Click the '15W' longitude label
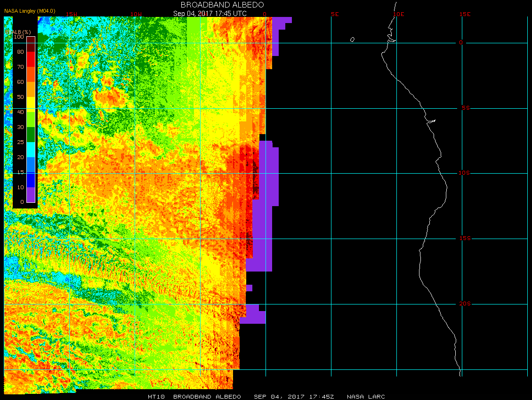 71,14
